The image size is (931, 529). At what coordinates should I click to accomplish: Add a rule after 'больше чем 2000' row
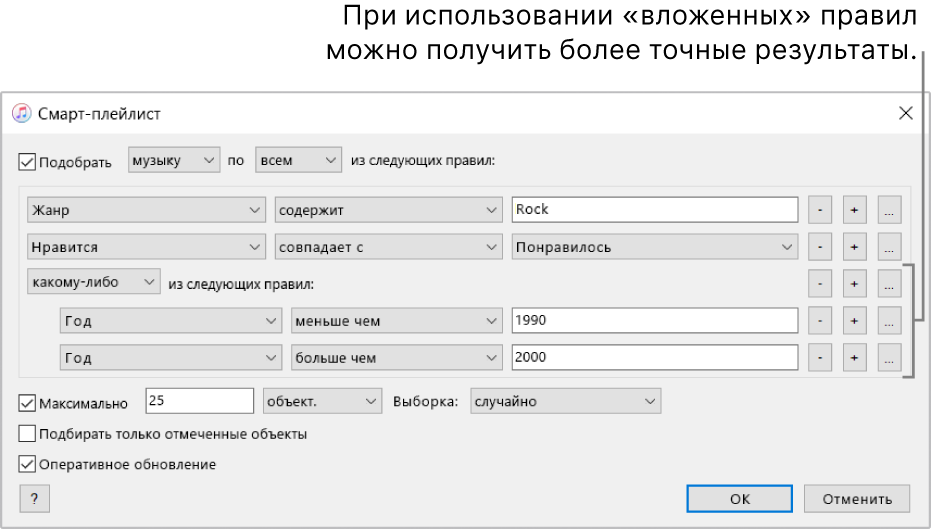(x=854, y=357)
